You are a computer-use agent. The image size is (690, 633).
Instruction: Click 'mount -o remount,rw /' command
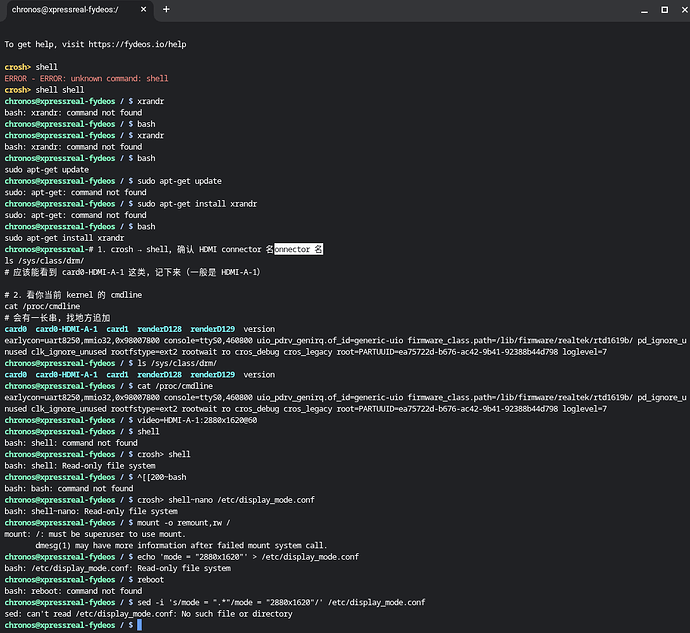click(x=184, y=523)
